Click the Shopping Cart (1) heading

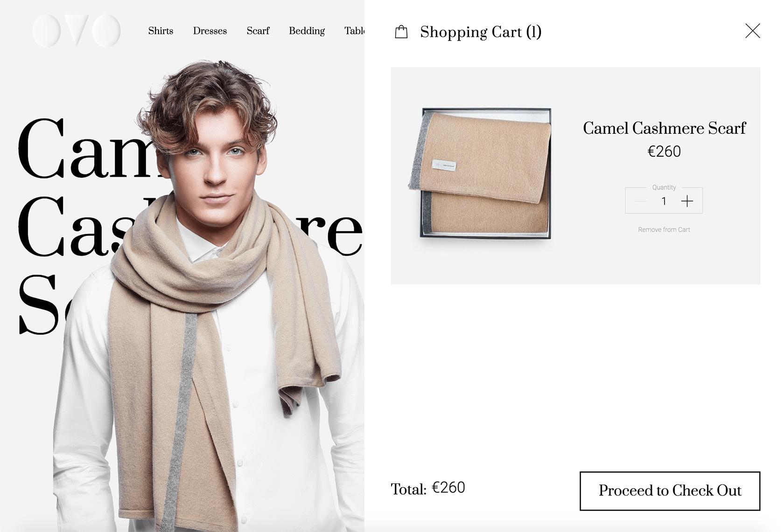click(x=481, y=32)
